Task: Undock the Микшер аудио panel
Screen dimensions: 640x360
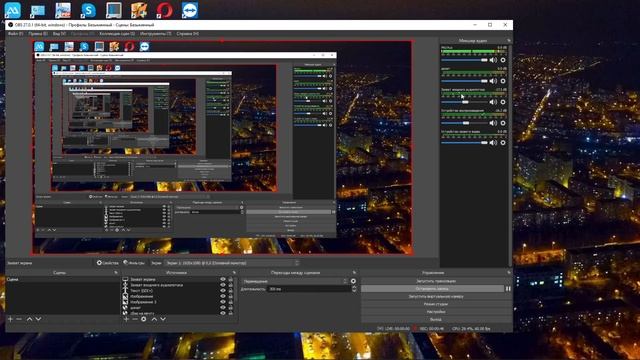Action: (509, 41)
